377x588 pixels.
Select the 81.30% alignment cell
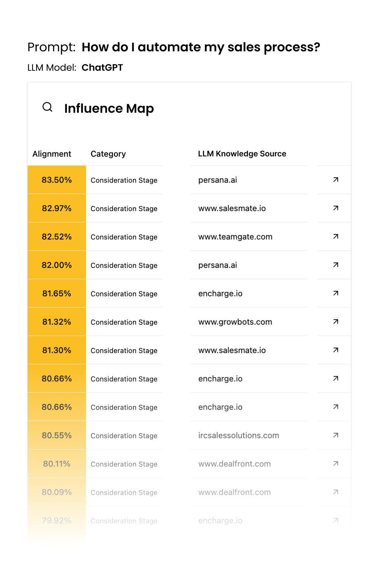click(57, 350)
